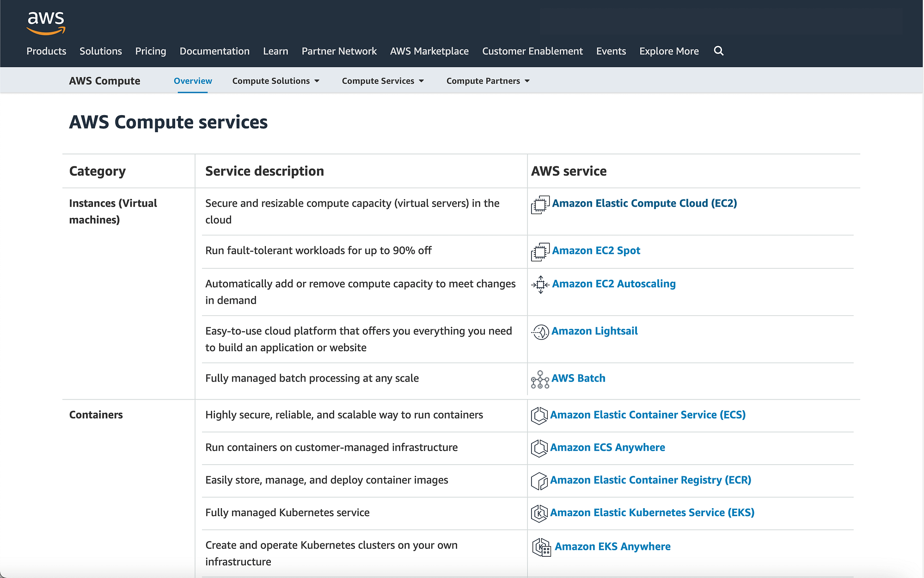
Task: Click the Elastic Kubernetes Service icon
Action: click(x=539, y=513)
